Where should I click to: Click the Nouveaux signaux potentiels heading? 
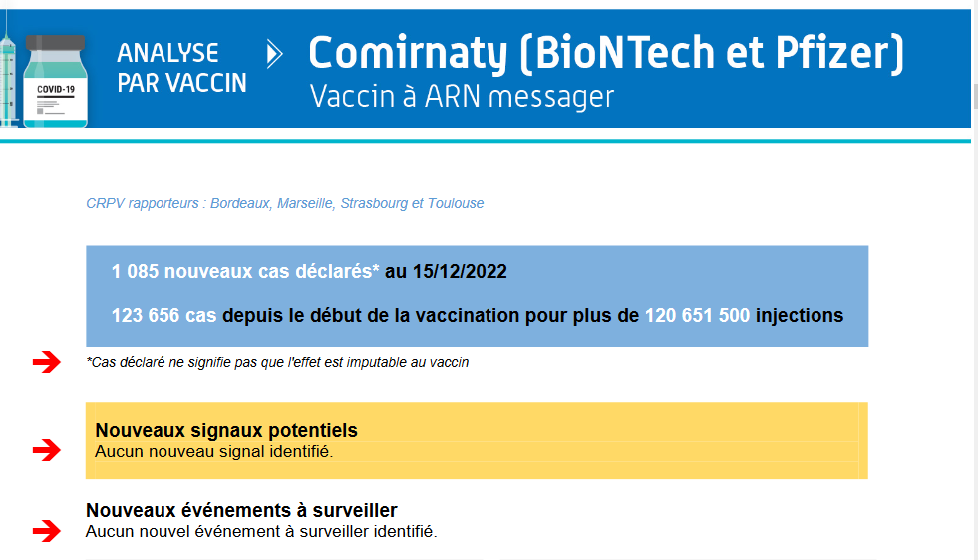pyautogui.click(x=226, y=430)
